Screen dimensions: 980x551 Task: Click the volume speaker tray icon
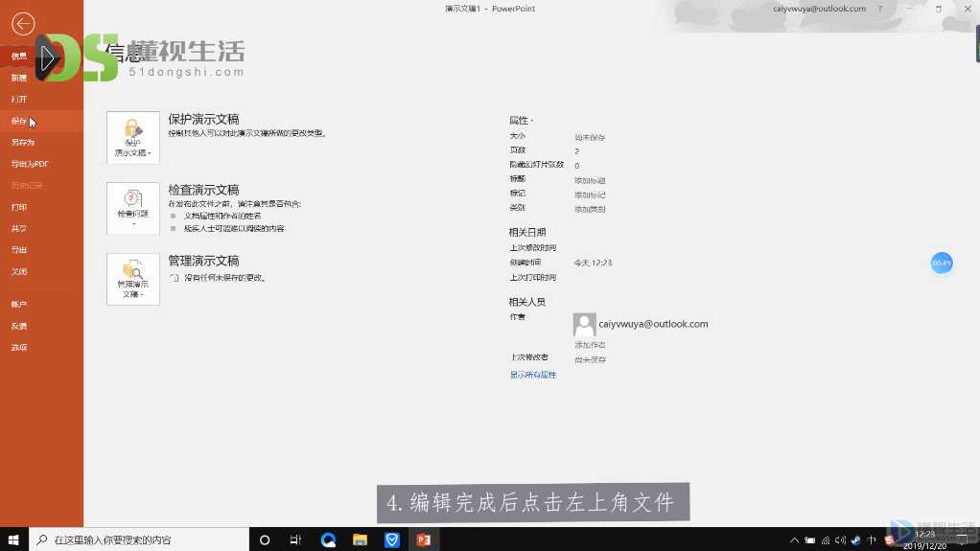click(x=841, y=540)
